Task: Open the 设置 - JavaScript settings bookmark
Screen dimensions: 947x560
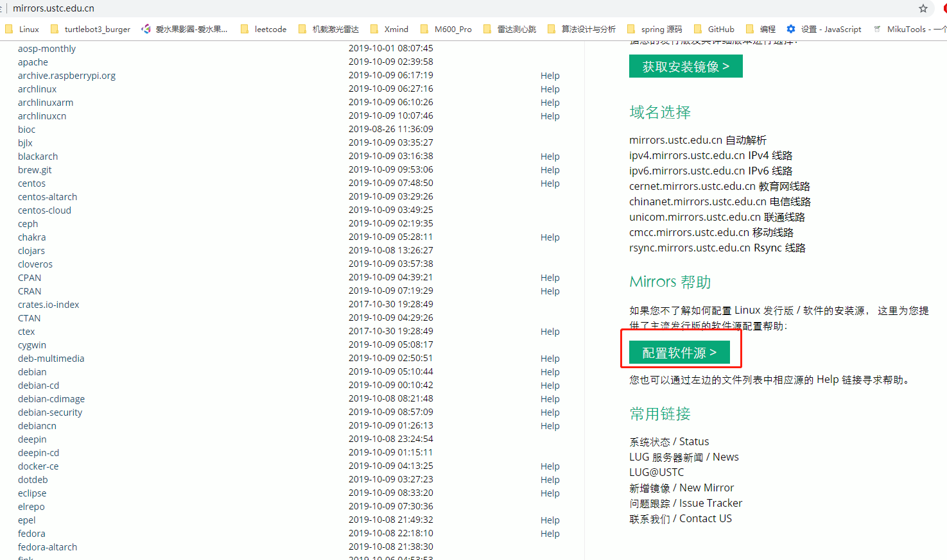Action: pyautogui.click(x=824, y=29)
